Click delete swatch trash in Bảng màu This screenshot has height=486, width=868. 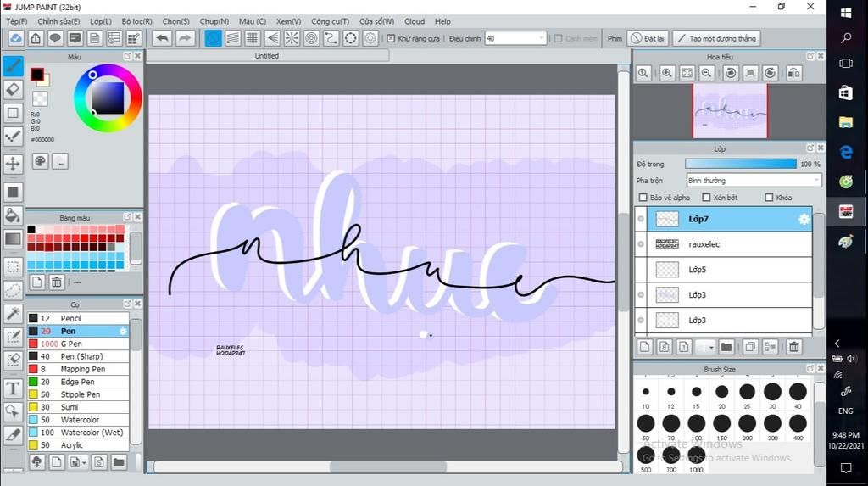click(x=57, y=282)
